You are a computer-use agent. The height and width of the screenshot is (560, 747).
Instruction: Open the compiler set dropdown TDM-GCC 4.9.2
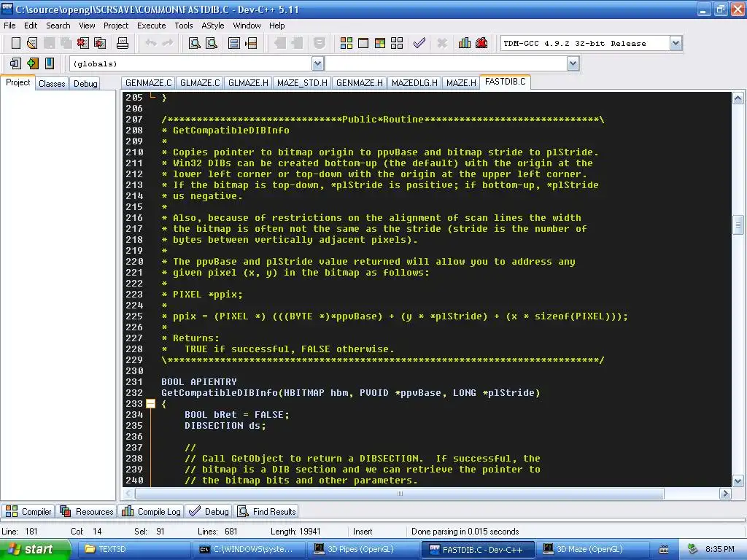pos(676,43)
